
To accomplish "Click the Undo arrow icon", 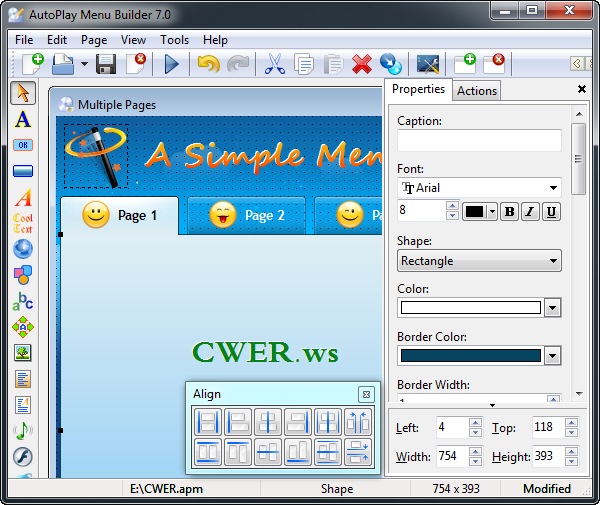I will 208,65.
